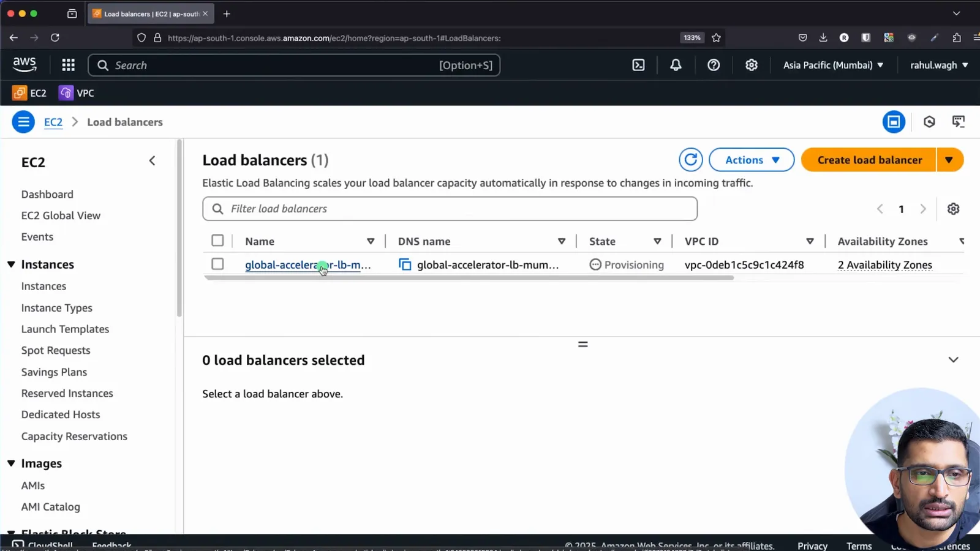Open table preferences gear icon
The height and width of the screenshot is (551, 980).
[953, 209]
